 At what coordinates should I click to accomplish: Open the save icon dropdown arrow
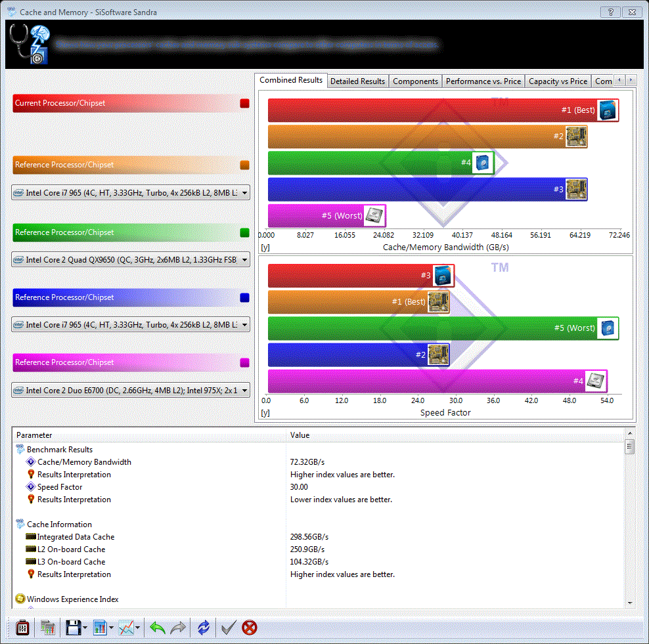point(85,628)
